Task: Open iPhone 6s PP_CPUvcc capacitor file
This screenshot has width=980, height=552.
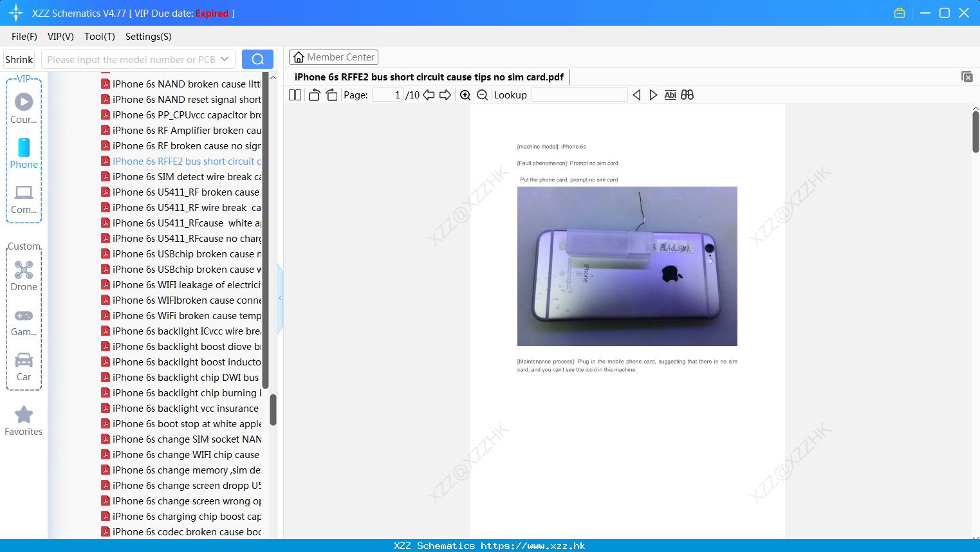Action: [181, 115]
